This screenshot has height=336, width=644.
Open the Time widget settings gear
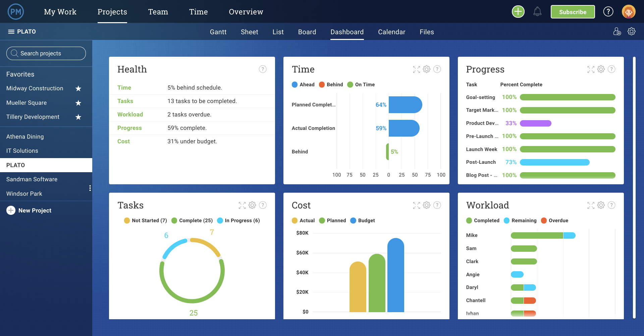[x=427, y=69]
